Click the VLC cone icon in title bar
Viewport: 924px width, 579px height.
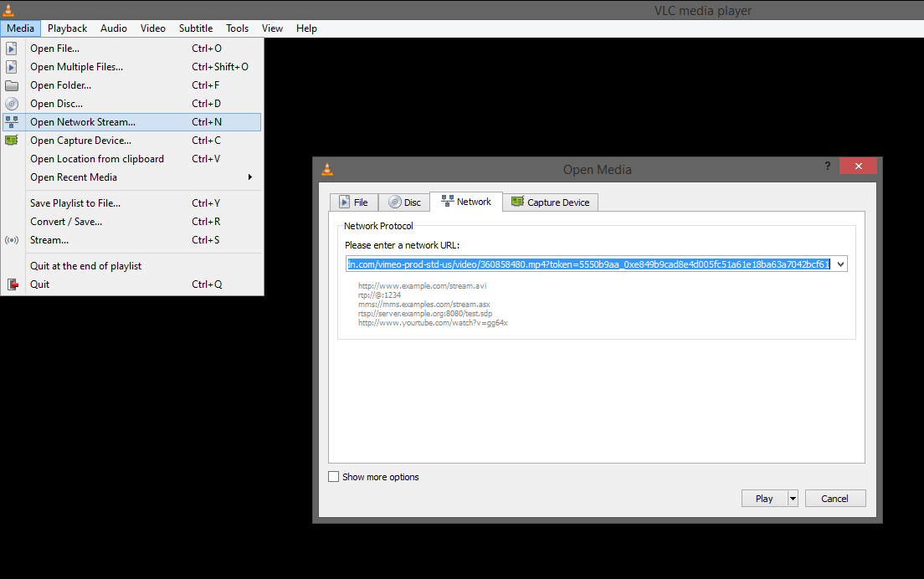point(8,9)
